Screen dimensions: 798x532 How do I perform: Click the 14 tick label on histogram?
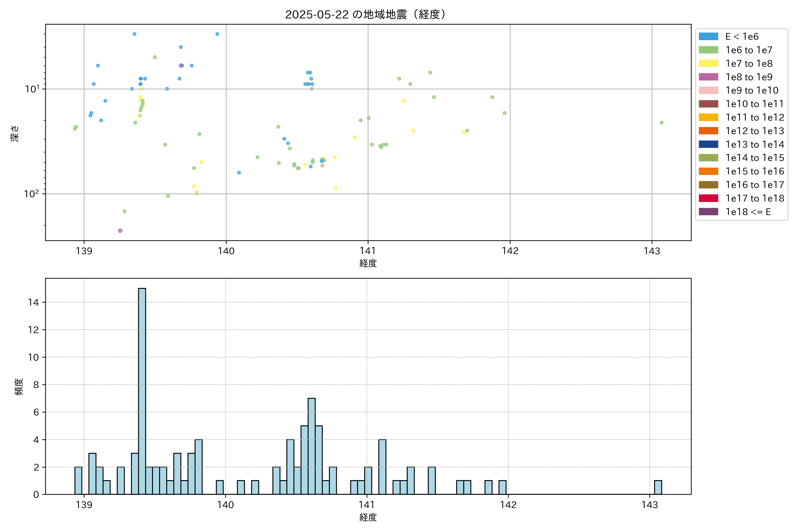pos(34,302)
